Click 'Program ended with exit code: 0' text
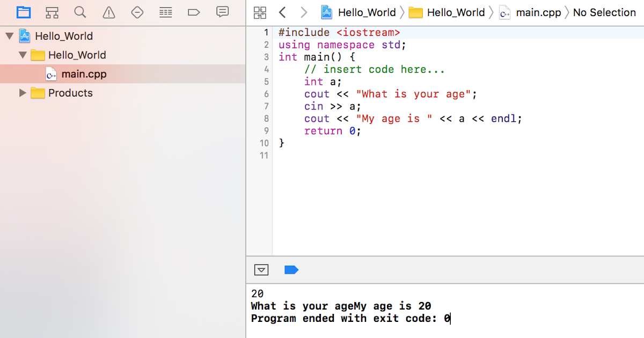Screen dimensions: 644x338 coord(350,319)
